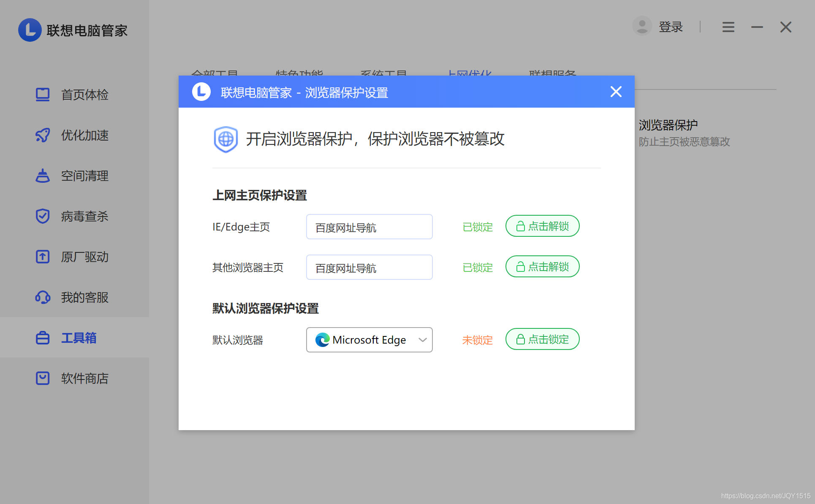Close the main 联想电脑管家 window
This screenshot has height=504, width=815.
click(786, 27)
